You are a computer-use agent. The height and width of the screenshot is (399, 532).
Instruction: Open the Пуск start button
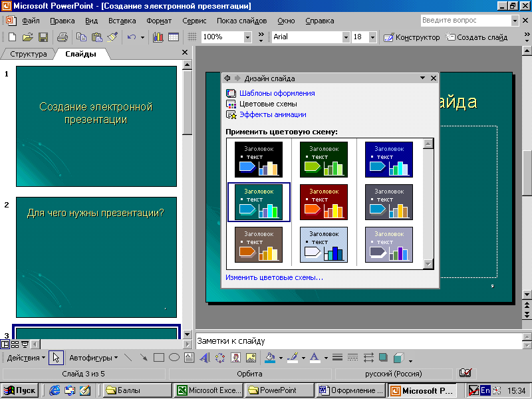[19, 390]
